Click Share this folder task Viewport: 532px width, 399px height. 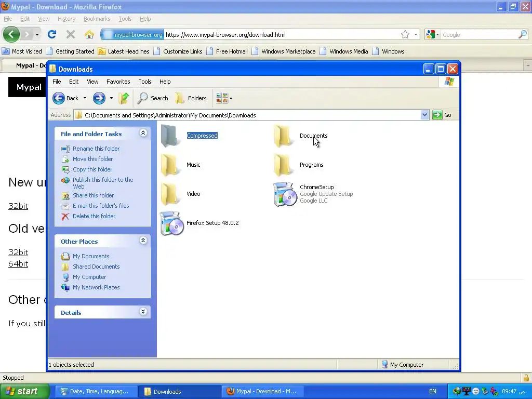pos(94,195)
